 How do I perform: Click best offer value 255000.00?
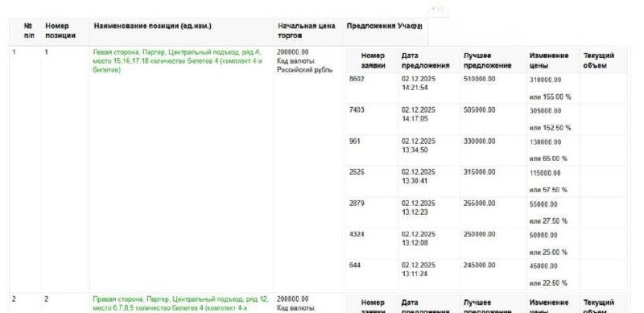479,204
